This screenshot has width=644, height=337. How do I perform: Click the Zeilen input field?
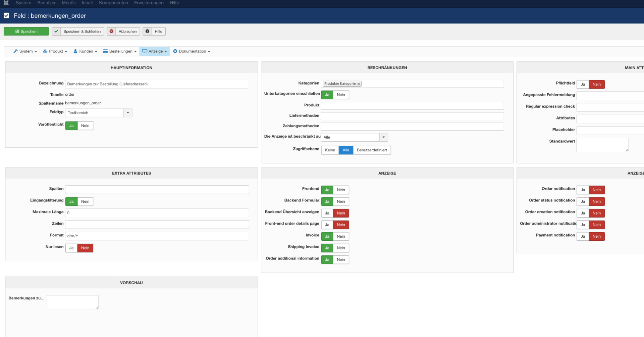(157, 225)
